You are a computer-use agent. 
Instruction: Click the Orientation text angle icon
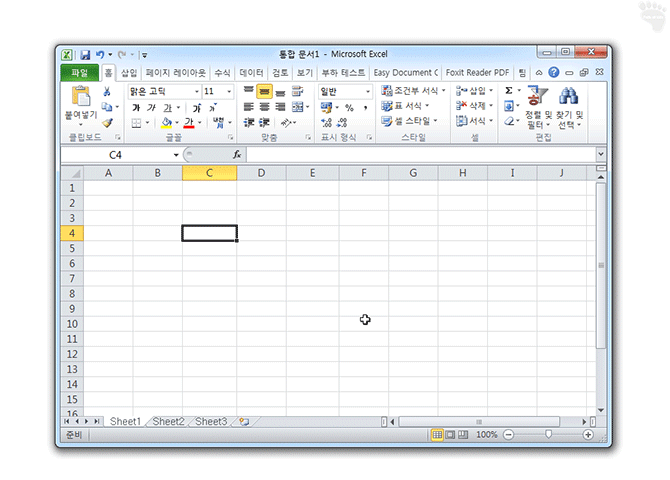pos(285,123)
